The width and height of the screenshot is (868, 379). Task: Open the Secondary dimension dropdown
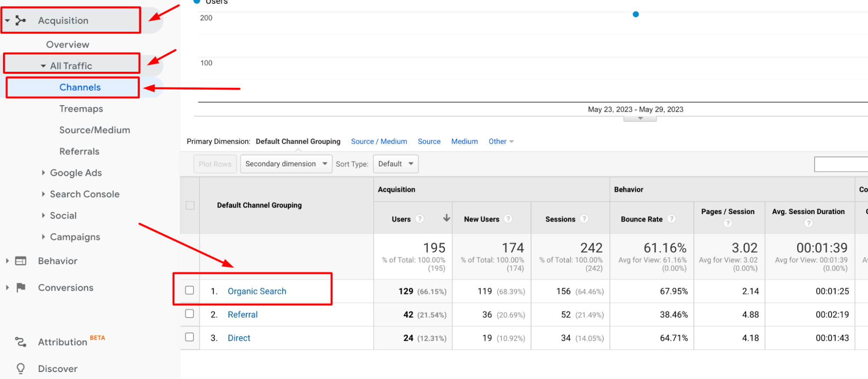click(x=286, y=164)
